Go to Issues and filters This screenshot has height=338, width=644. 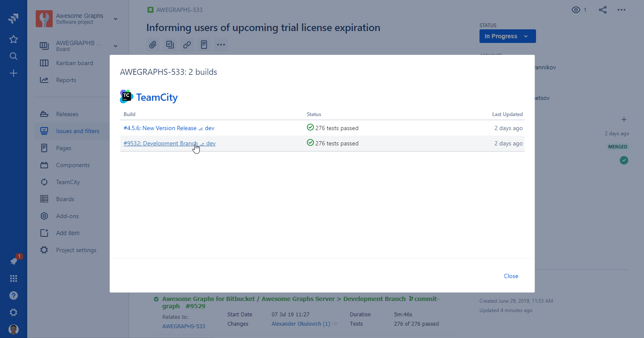77,131
